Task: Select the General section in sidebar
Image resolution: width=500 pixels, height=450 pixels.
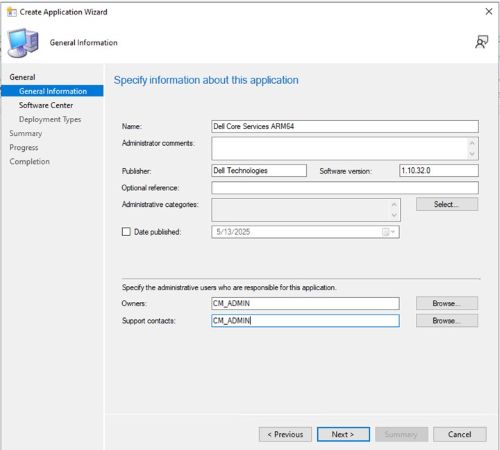Action: tap(22, 77)
